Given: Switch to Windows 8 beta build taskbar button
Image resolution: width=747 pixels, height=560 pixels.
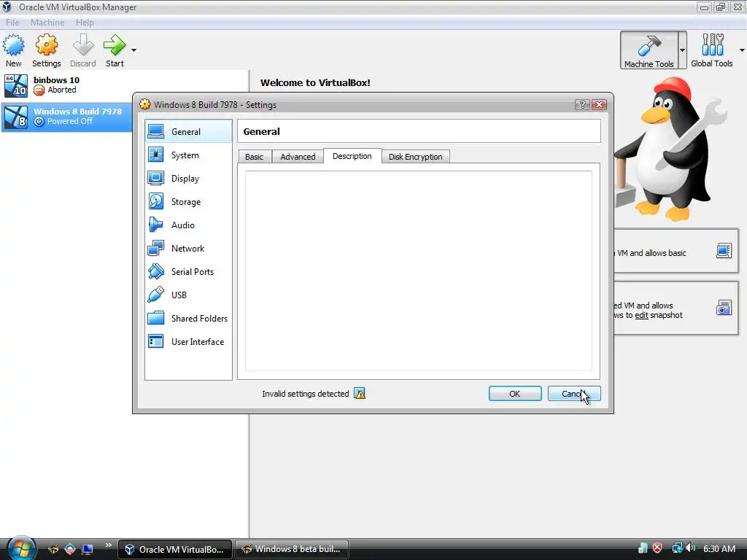Looking at the screenshot, I should [292, 549].
